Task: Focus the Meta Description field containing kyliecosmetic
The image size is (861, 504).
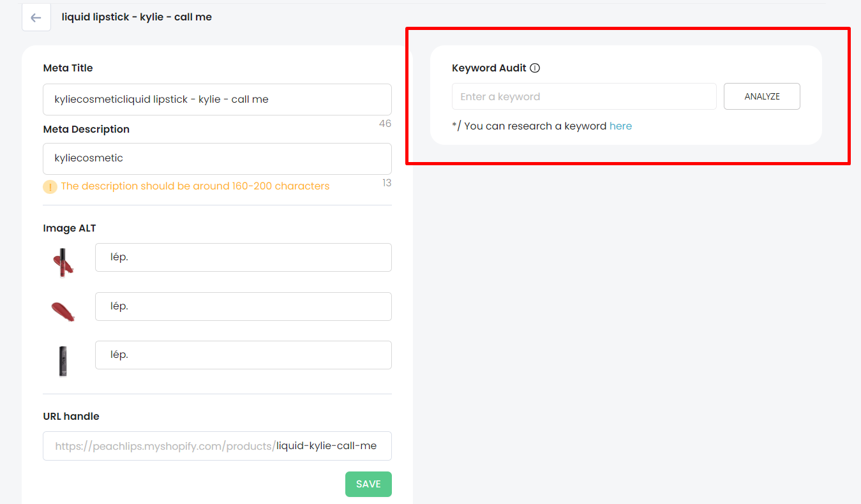Action: [x=217, y=159]
